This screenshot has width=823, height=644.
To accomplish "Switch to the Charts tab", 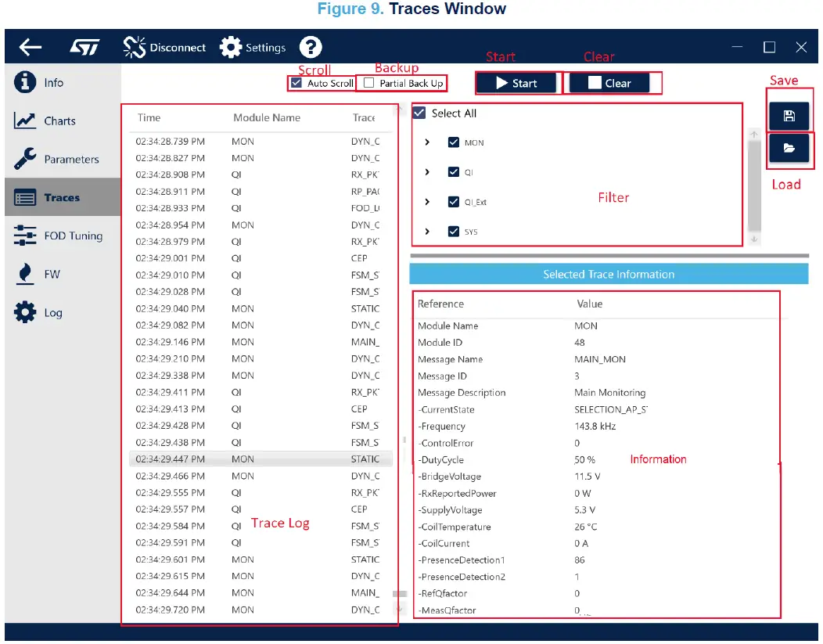I will point(59,121).
